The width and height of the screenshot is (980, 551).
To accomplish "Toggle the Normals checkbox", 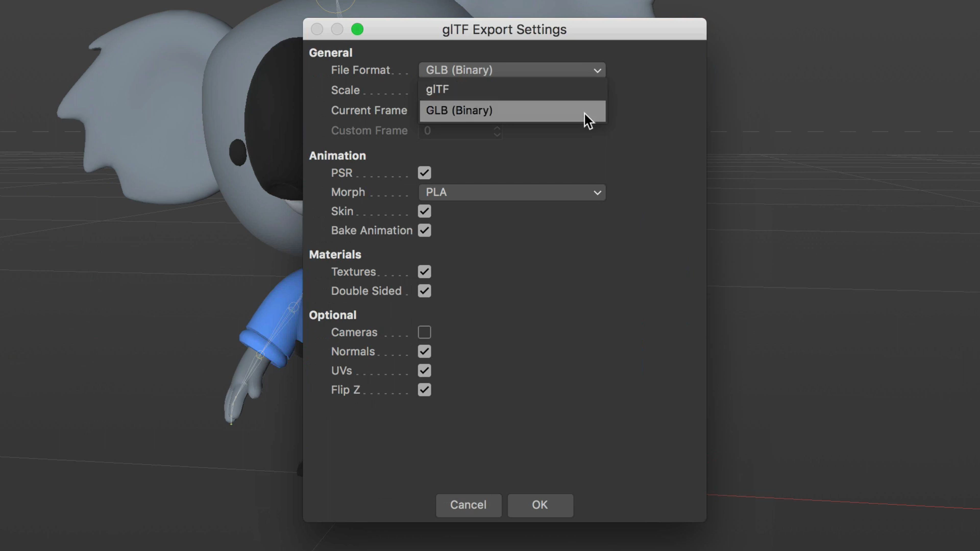I will click(x=424, y=351).
